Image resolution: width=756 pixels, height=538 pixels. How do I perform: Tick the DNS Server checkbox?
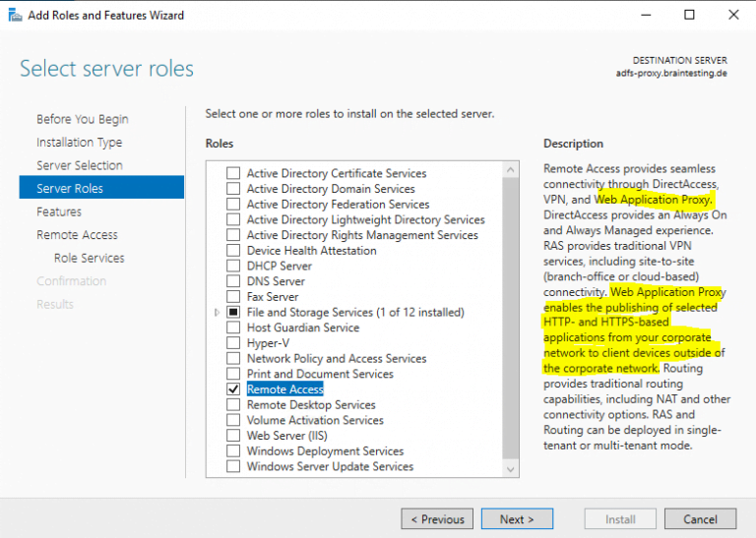tap(233, 280)
